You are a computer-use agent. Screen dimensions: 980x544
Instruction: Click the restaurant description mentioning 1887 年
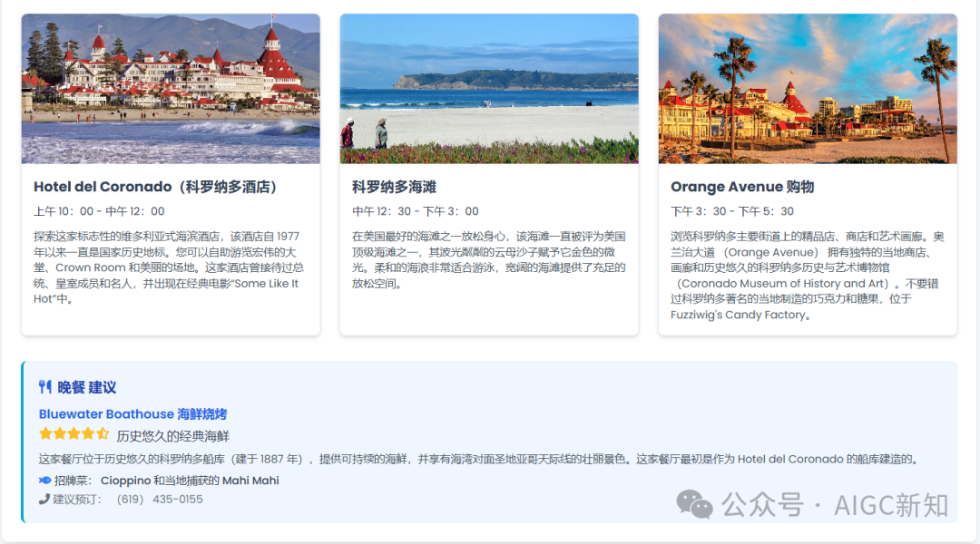[x=479, y=459]
